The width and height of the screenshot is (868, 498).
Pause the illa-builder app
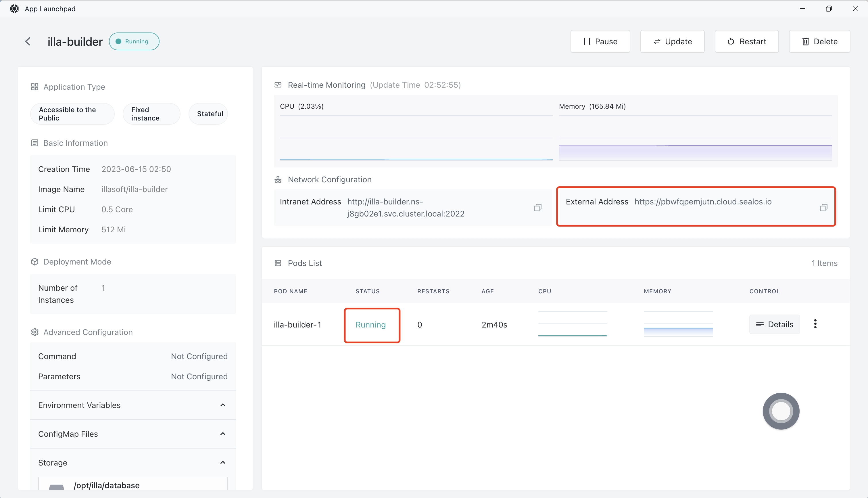pyautogui.click(x=600, y=41)
